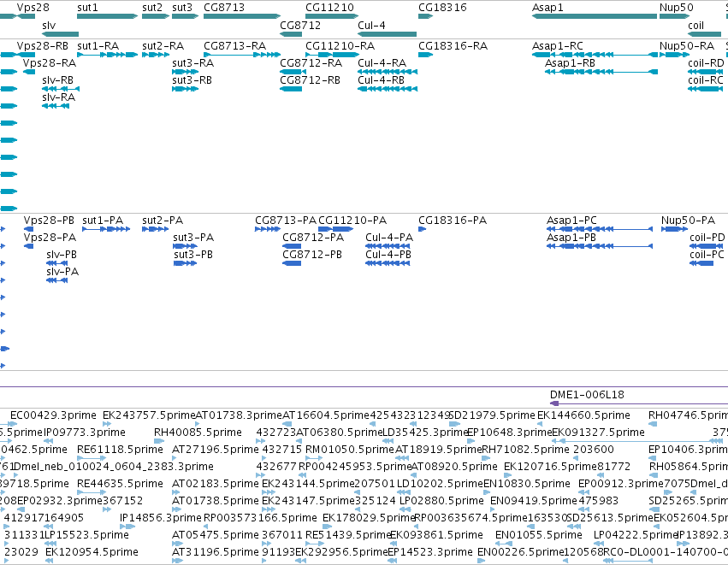The image size is (728, 565).
Task: Click the CG11210 gene label
Action: click(329, 8)
